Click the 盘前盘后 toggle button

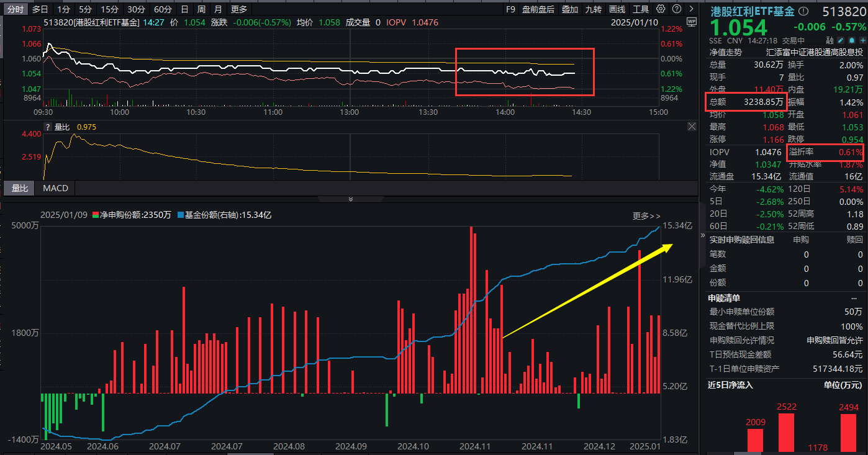[x=538, y=9]
